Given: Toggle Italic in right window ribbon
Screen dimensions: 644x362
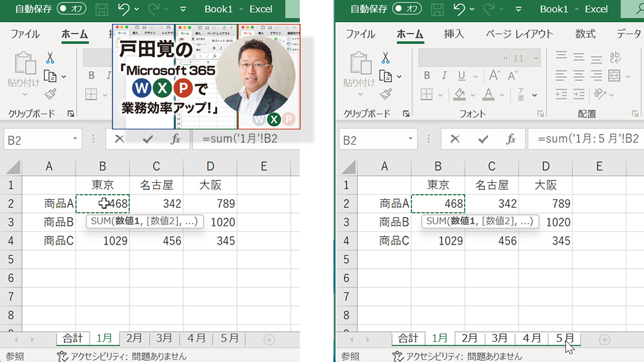Looking at the screenshot, I should pos(444,75).
